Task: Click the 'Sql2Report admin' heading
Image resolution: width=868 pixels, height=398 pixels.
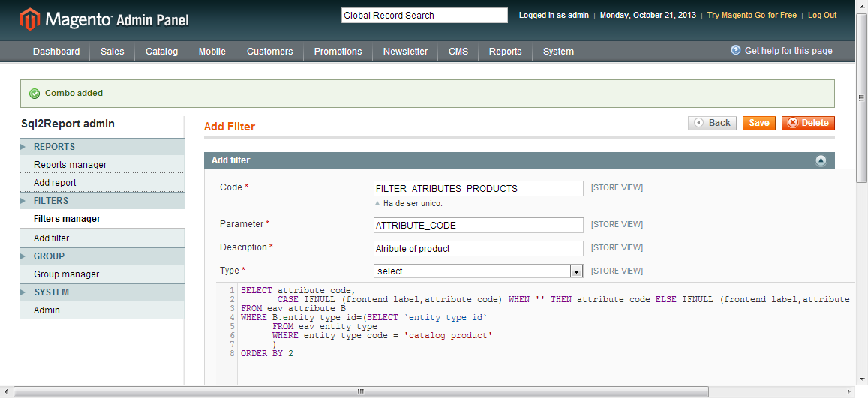Action: click(68, 124)
